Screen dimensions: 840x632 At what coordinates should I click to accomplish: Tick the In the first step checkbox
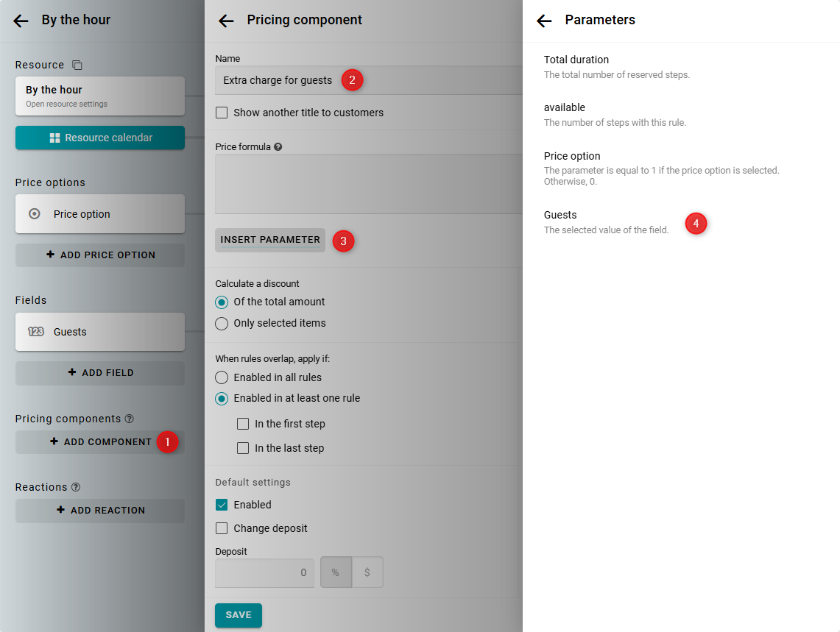(243, 424)
